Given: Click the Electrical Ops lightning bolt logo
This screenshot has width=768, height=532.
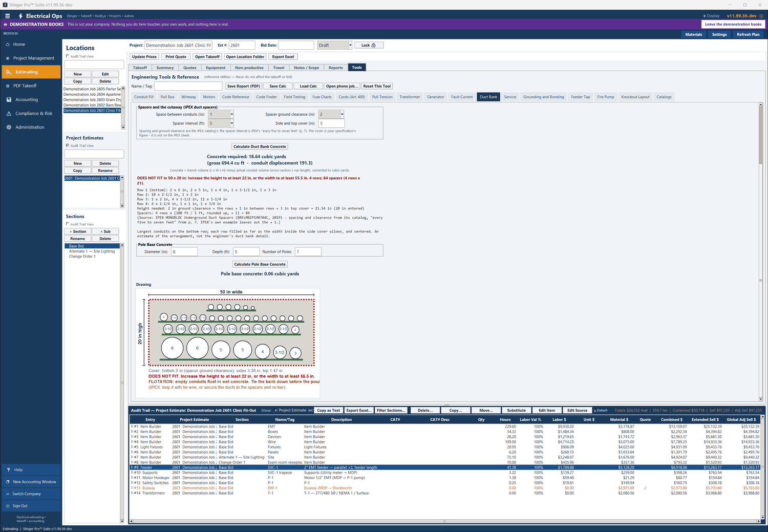Looking at the screenshot, I should tap(20, 16).
